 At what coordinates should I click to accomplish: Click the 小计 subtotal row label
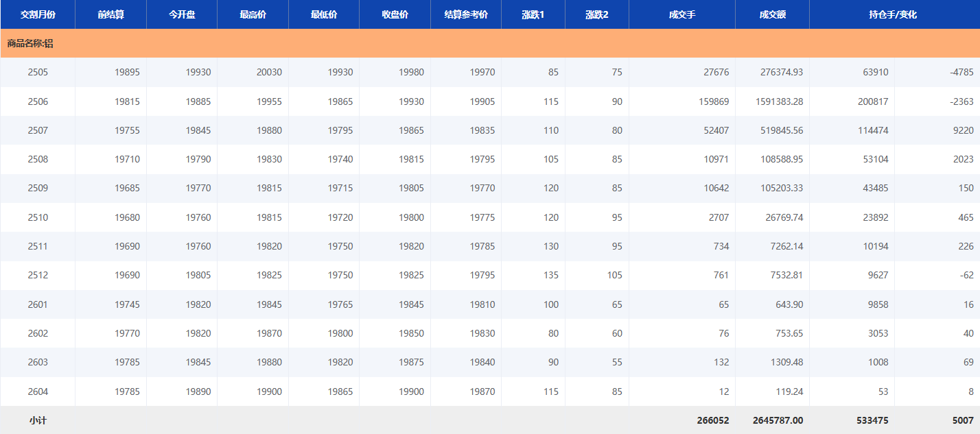(38, 420)
